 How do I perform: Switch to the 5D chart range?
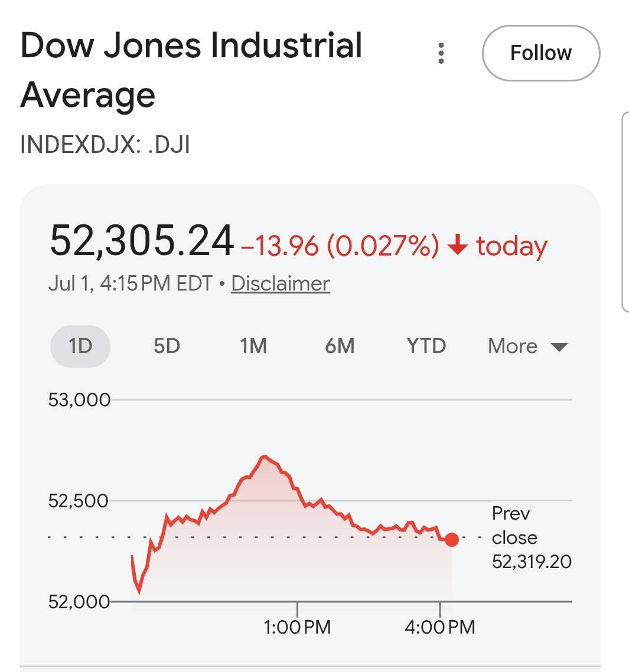[167, 346]
